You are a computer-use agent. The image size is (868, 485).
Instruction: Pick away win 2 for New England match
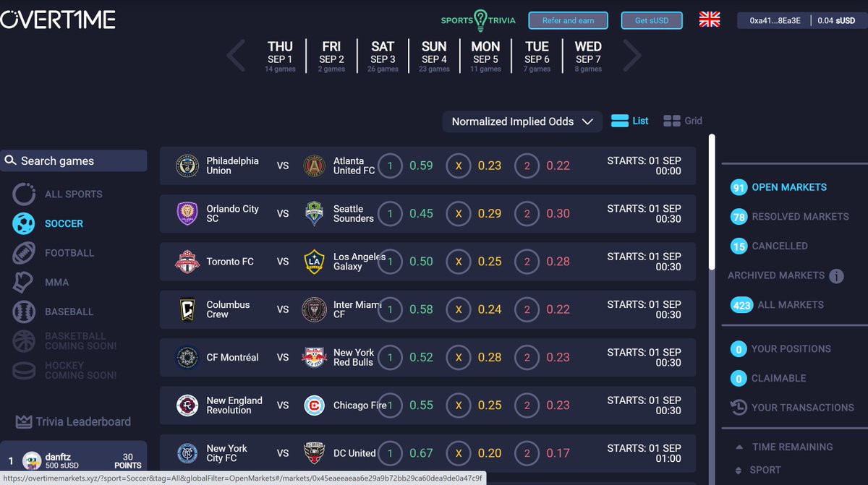pos(527,405)
